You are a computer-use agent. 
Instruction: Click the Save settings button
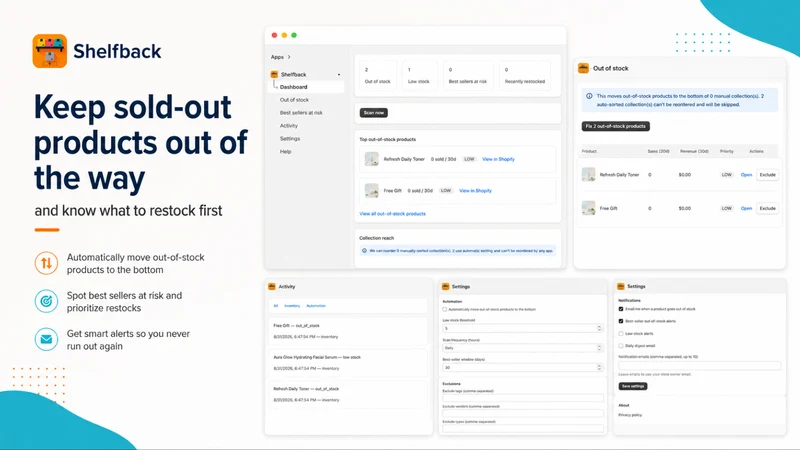pos(633,386)
